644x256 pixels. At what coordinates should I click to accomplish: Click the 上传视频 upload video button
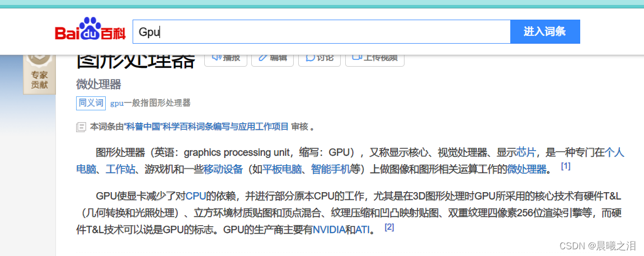coord(374,59)
